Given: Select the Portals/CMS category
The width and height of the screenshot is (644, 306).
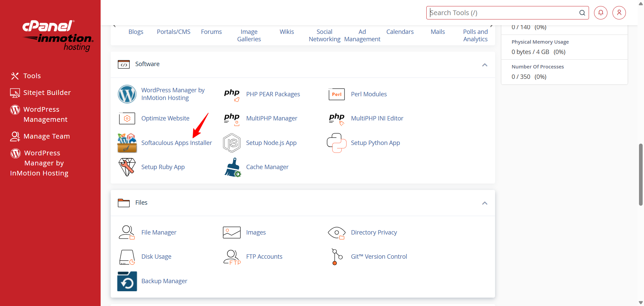Looking at the screenshot, I should pos(174,32).
